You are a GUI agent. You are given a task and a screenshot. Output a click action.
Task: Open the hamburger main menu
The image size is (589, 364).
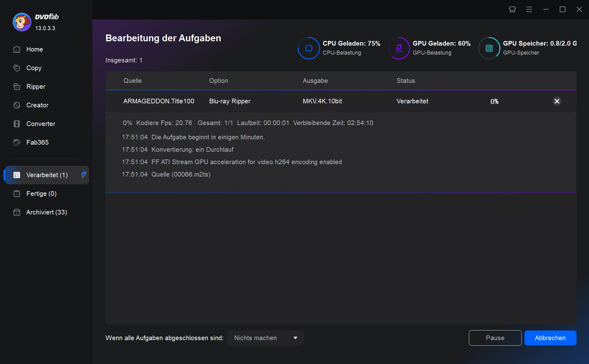[x=529, y=9]
